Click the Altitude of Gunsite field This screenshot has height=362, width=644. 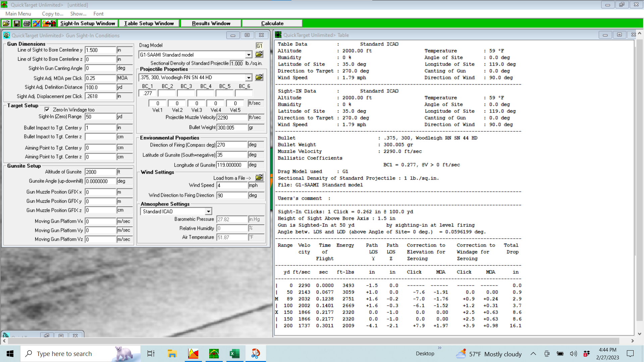(100, 172)
